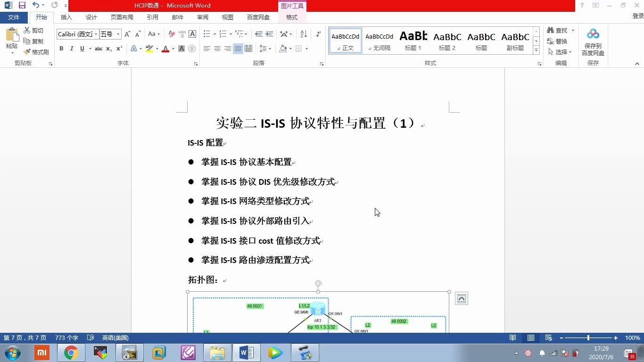Switch to the Insert (插入) tab
644x362 pixels.
click(66, 17)
